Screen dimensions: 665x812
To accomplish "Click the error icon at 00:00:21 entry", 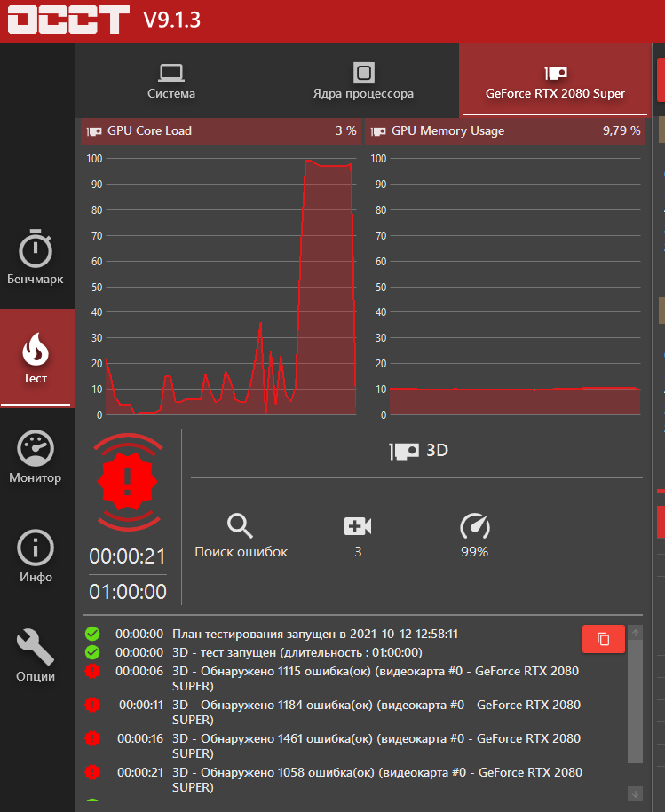I will tap(92, 772).
